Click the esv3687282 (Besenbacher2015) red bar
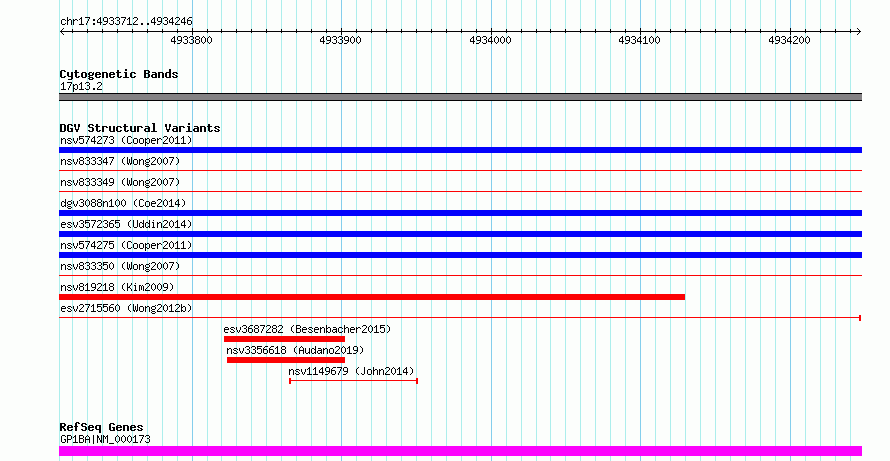The height and width of the screenshot is (461, 890). 284,339
